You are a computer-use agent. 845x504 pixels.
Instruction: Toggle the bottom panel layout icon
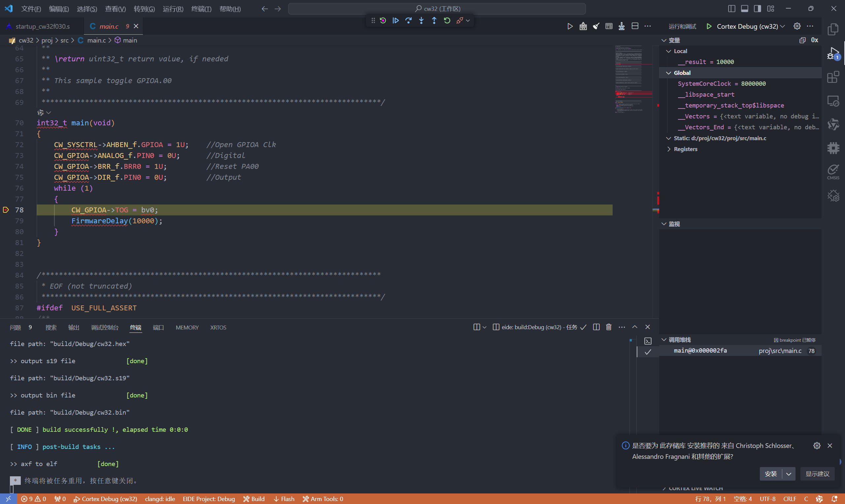click(x=744, y=9)
